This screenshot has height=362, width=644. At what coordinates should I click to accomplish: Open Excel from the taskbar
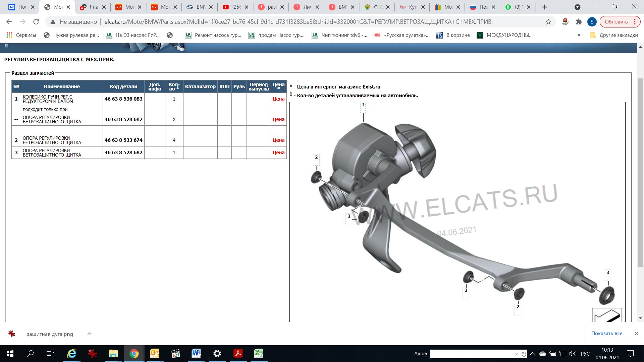pos(258,353)
